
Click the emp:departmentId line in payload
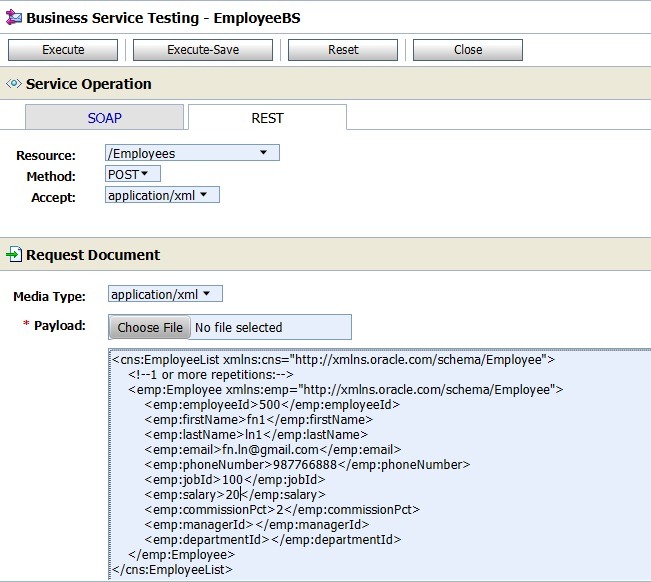point(272,540)
